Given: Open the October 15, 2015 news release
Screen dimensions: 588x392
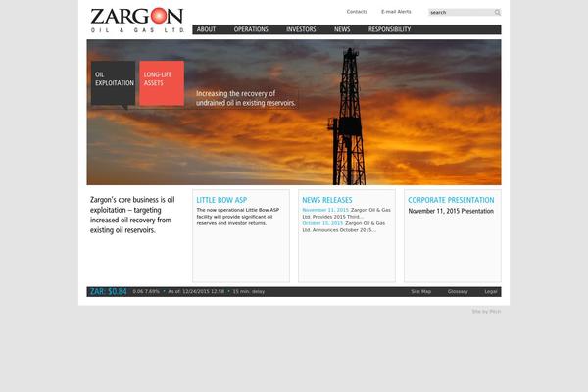Looking at the screenshot, I should [344, 226].
